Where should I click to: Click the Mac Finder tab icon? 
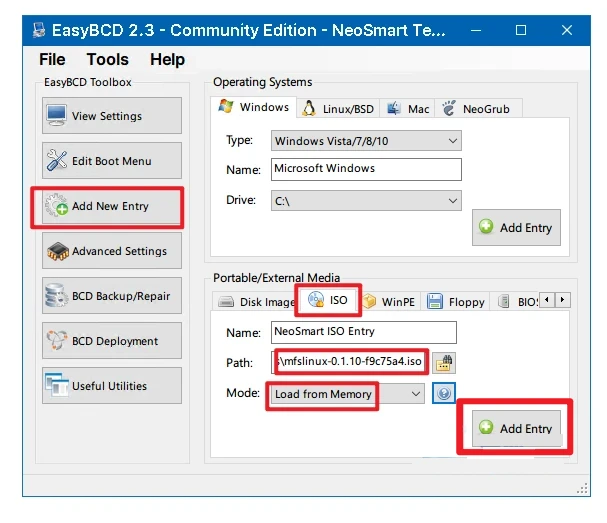coord(394,108)
